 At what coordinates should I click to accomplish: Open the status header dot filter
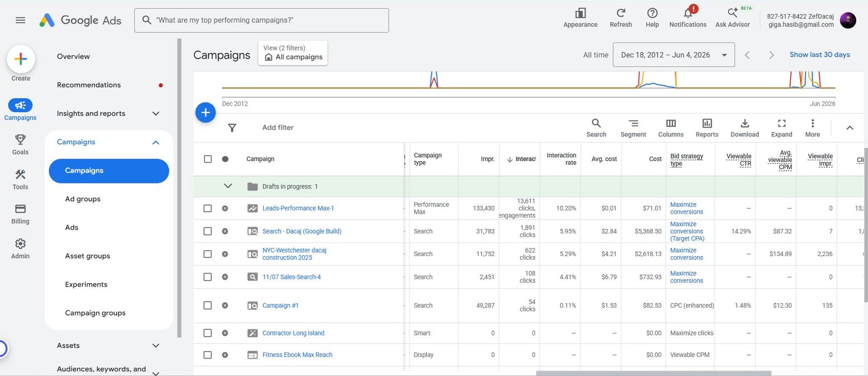click(225, 159)
